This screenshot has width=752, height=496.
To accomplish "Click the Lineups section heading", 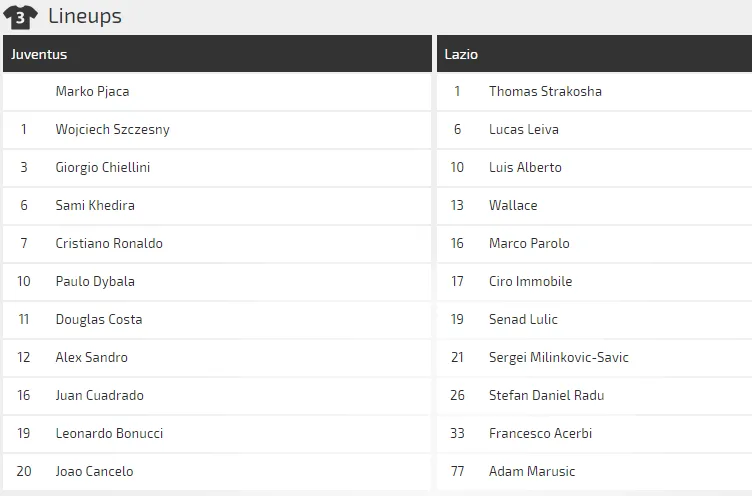I will click(85, 16).
